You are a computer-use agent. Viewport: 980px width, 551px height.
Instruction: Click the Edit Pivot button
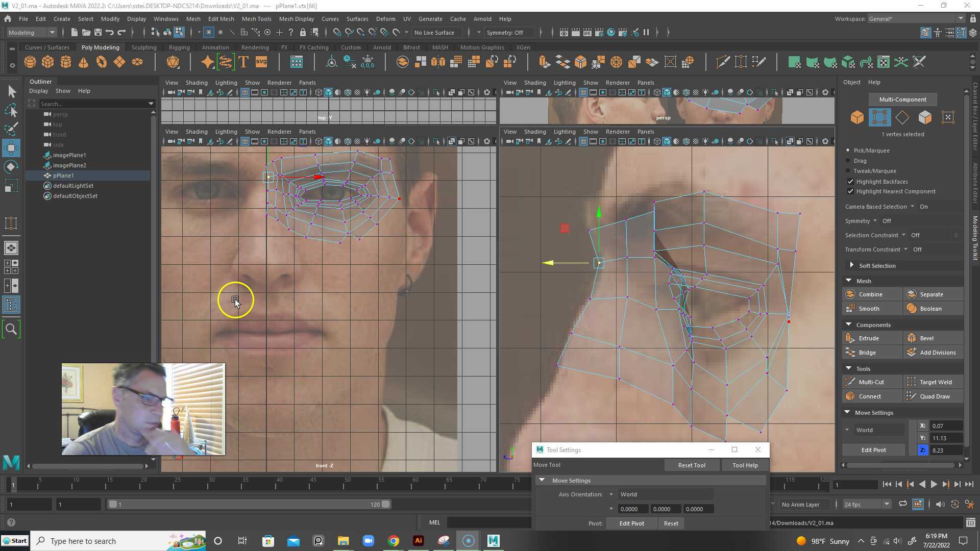coord(873,449)
